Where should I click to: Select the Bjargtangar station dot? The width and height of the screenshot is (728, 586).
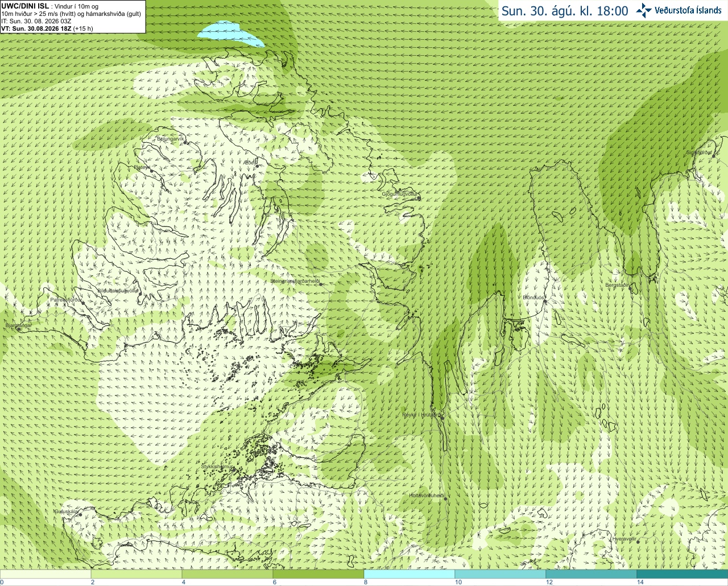pyautogui.click(x=18, y=329)
